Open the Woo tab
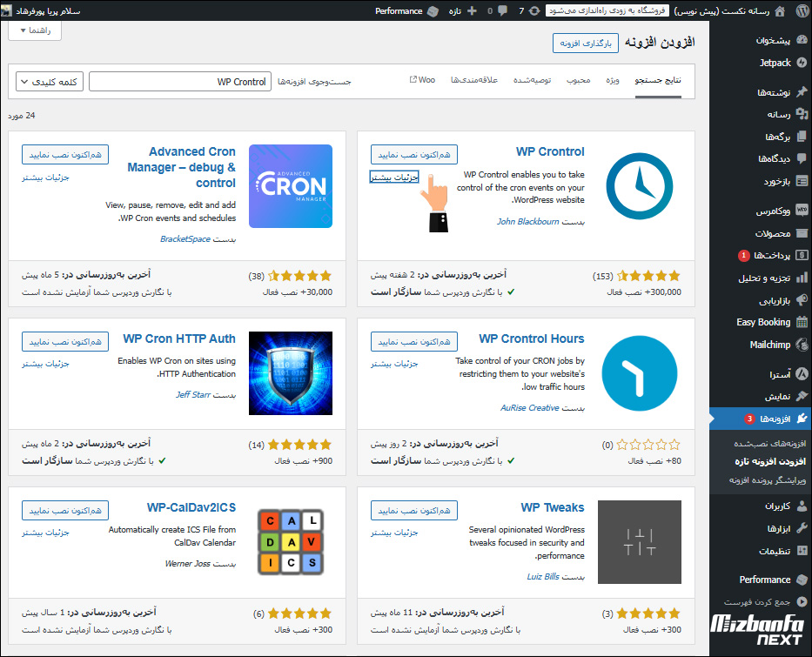This screenshot has height=657, width=812. point(423,80)
